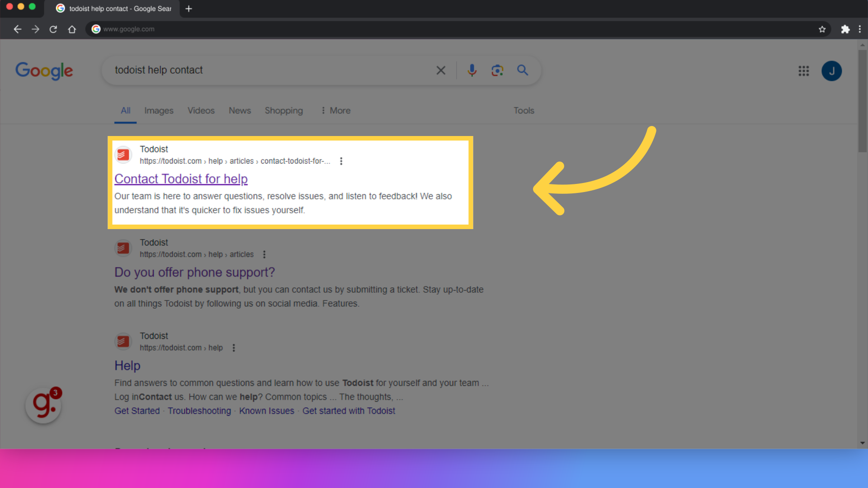Click the Google apps grid icon
Image resolution: width=868 pixels, height=488 pixels.
(804, 70)
